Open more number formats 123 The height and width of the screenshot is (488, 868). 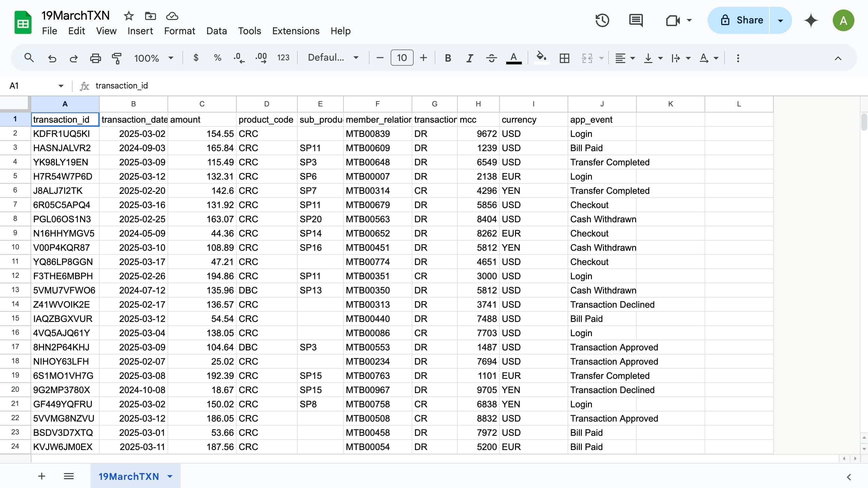pyautogui.click(x=283, y=58)
